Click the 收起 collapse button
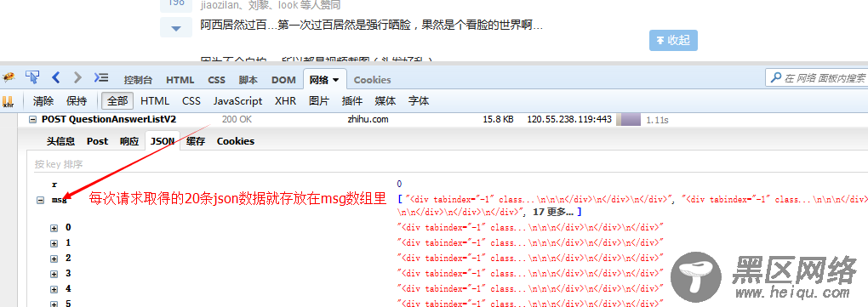868x307 pixels. (x=673, y=40)
